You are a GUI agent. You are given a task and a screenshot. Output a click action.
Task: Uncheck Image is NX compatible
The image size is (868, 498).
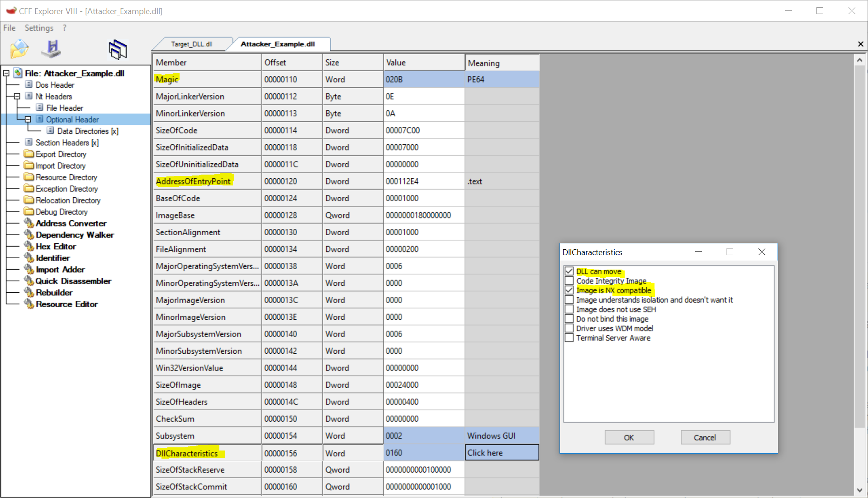[x=569, y=290]
